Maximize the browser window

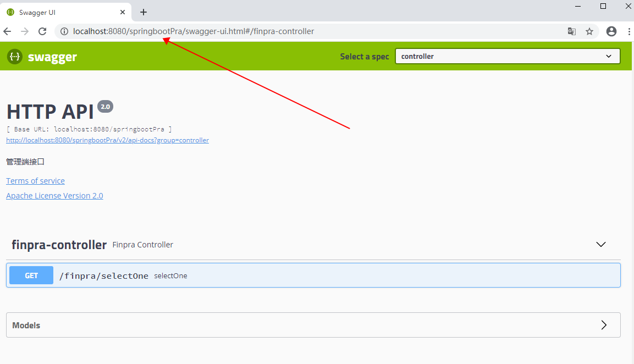point(603,6)
